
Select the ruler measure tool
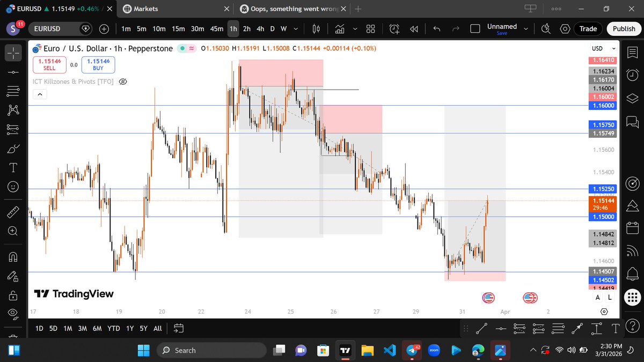13,212
